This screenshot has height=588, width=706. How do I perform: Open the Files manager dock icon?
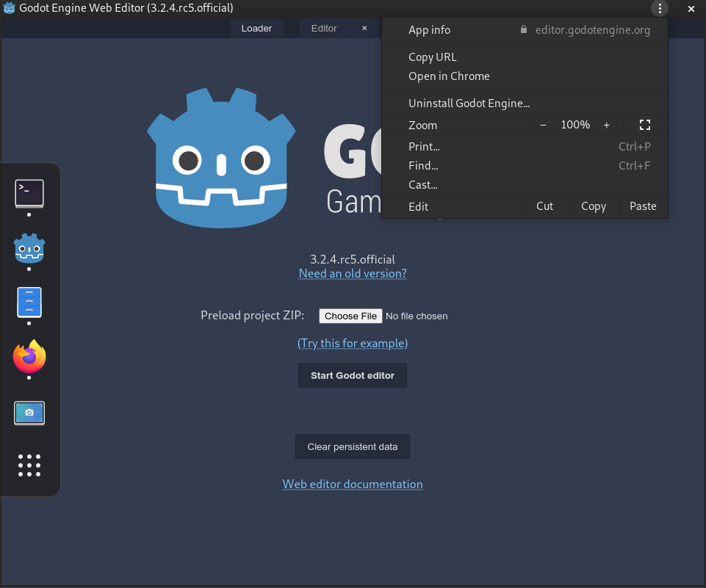coord(29,302)
